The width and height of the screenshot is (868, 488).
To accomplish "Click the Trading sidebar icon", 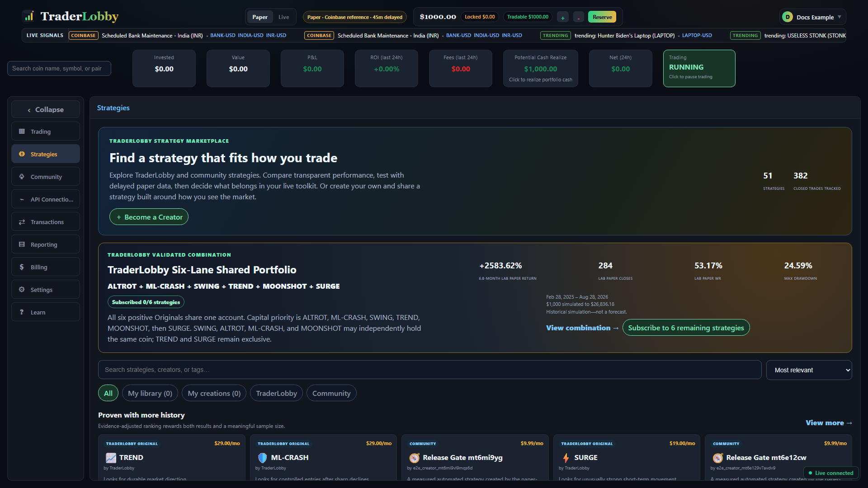I will pyautogui.click(x=22, y=131).
